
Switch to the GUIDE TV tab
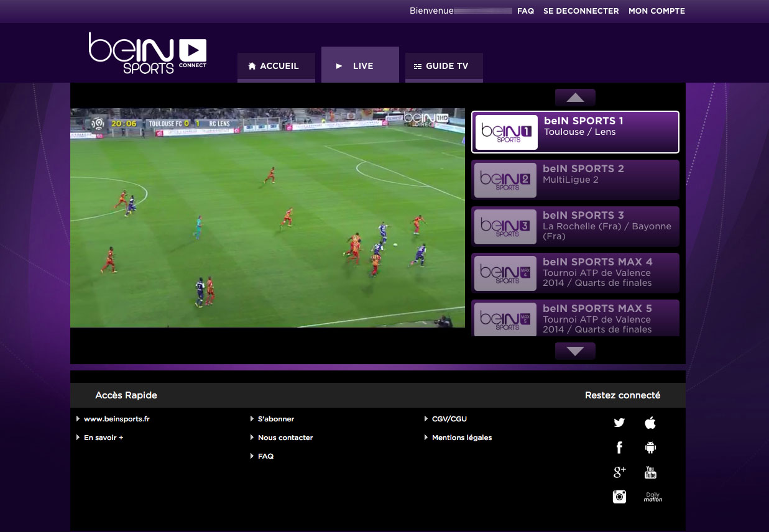[444, 66]
